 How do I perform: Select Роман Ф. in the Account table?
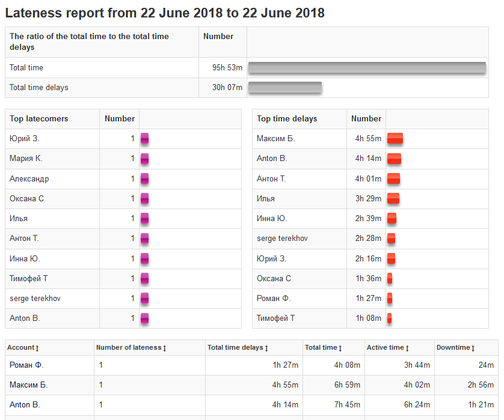[26, 365]
